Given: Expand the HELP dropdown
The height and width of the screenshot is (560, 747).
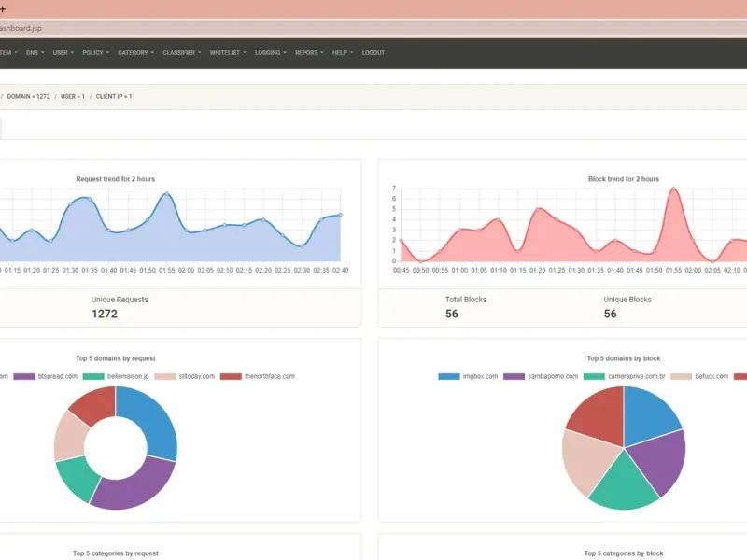Looking at the screenshot, I should coord(343,53).
